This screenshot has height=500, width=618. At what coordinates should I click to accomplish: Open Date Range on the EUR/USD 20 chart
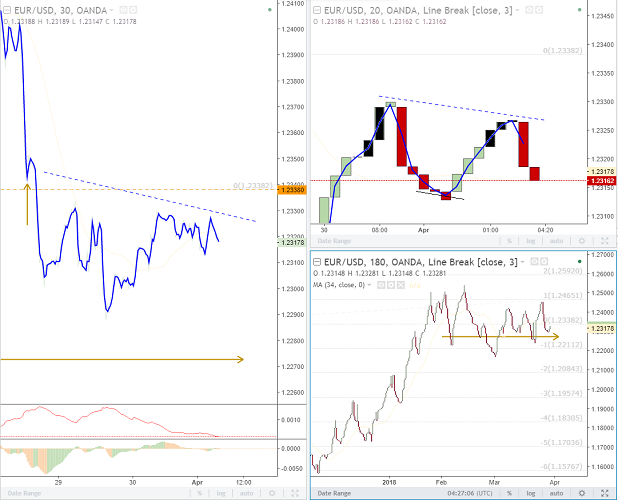(334, 241)
